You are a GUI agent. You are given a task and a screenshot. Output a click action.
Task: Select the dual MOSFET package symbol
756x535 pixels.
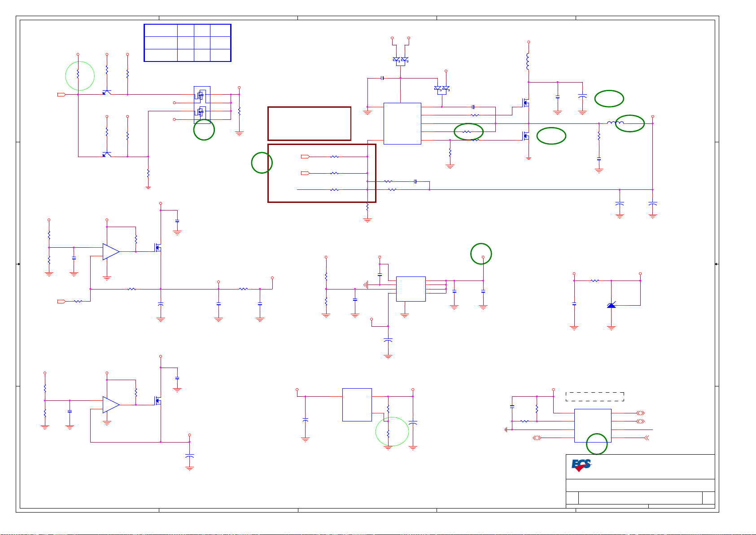(202, 105)
